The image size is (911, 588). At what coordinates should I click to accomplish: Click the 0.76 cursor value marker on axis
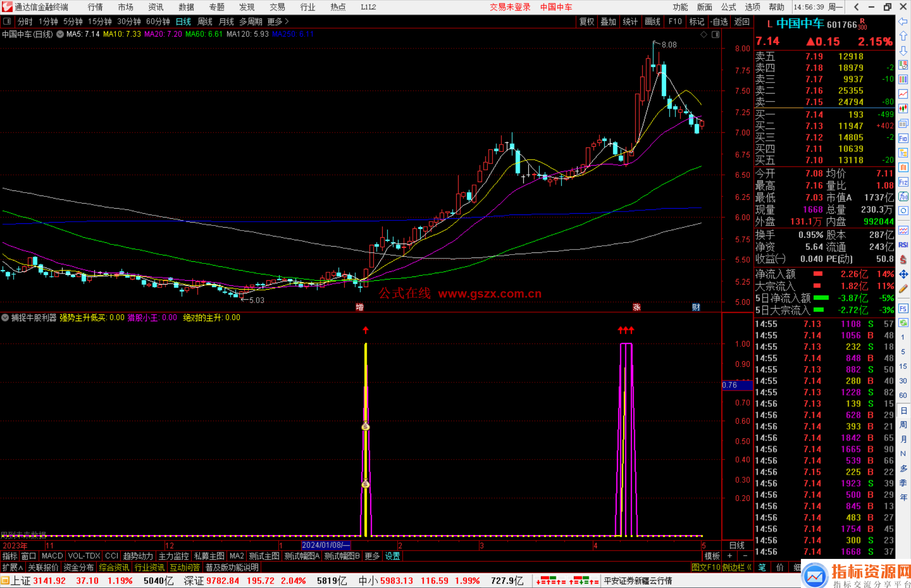(737, 385)
